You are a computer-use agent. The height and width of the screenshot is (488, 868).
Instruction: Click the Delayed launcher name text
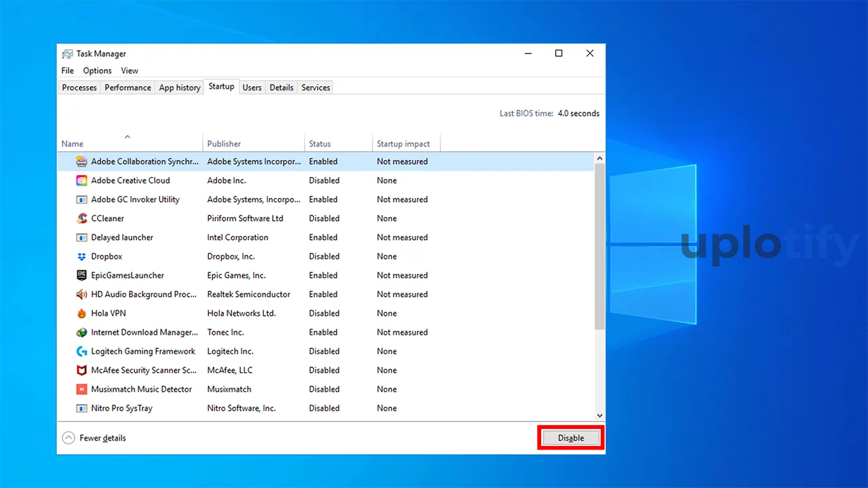click(x=122, y=237)
